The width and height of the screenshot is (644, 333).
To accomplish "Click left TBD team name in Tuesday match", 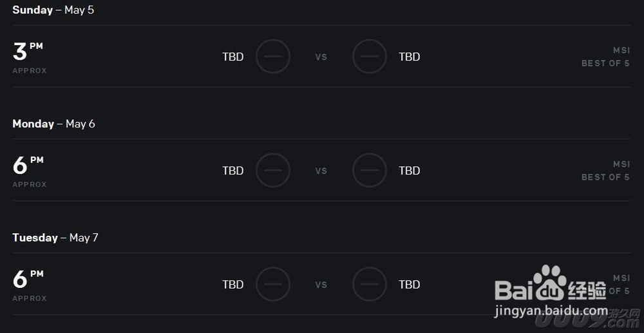I will pos(233,284).
